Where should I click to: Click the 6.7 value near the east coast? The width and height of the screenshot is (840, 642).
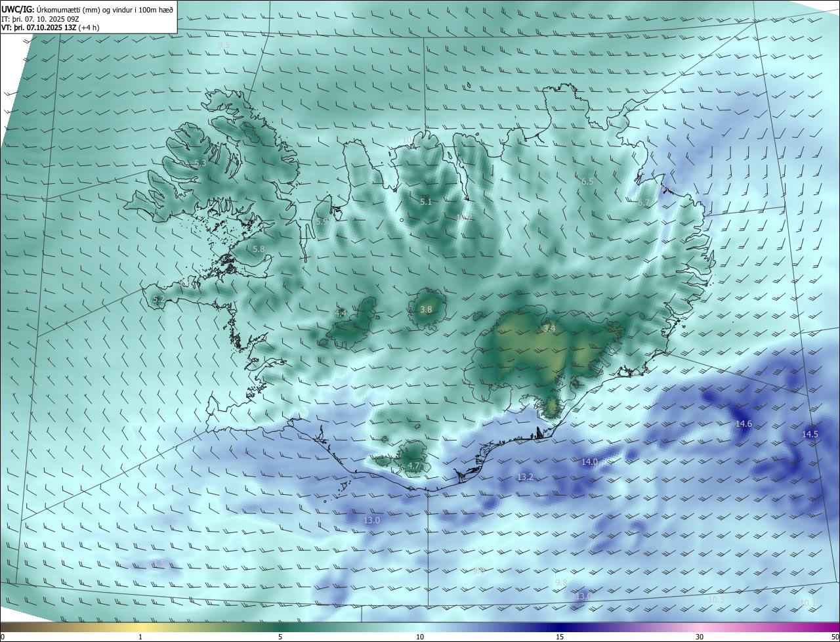644,203
